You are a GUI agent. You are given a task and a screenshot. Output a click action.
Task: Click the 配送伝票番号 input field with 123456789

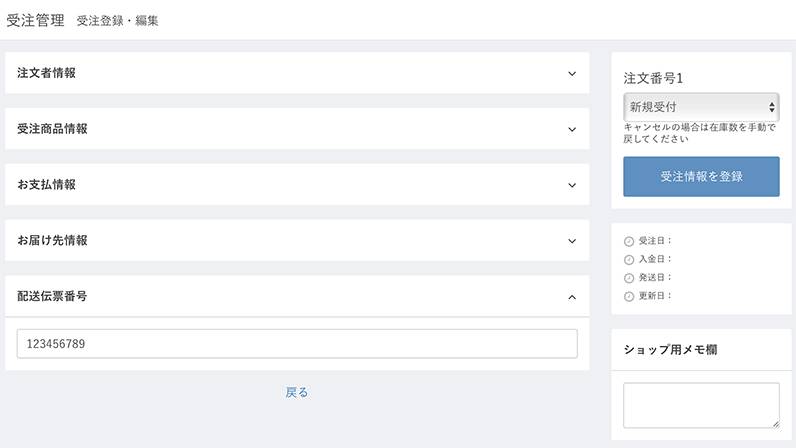[x=297, y=344]
